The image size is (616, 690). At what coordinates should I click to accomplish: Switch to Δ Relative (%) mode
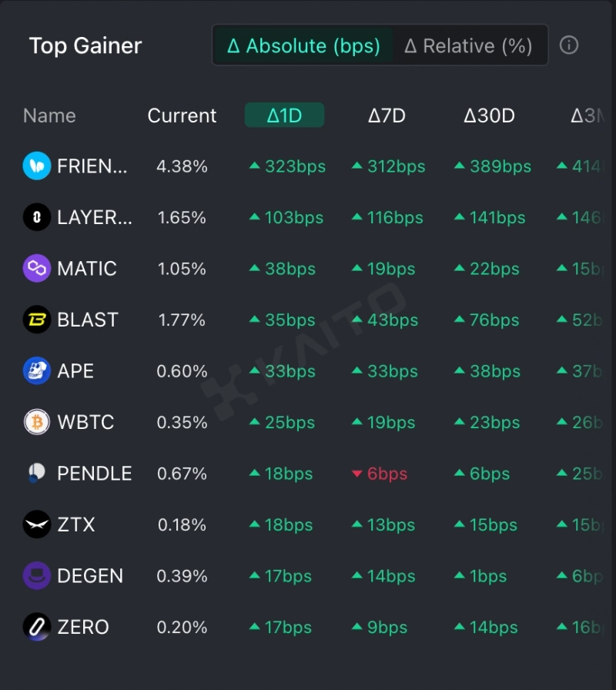coord(468,46)
